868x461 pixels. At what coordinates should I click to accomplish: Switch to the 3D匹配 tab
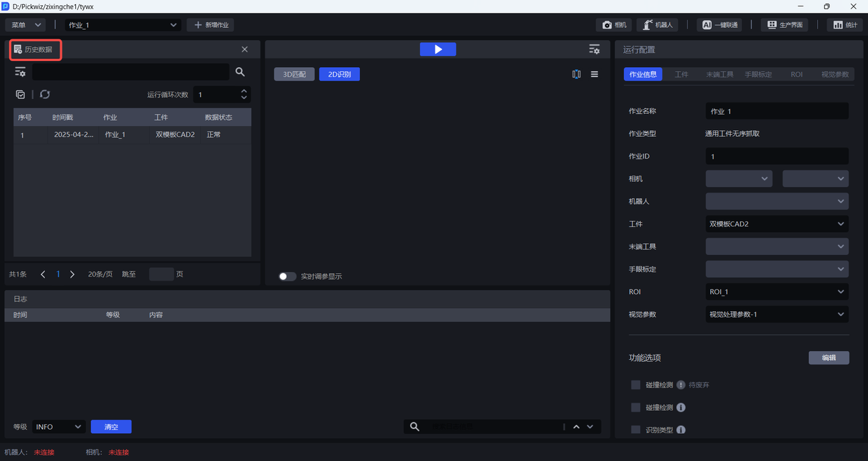tap(294, 75)
